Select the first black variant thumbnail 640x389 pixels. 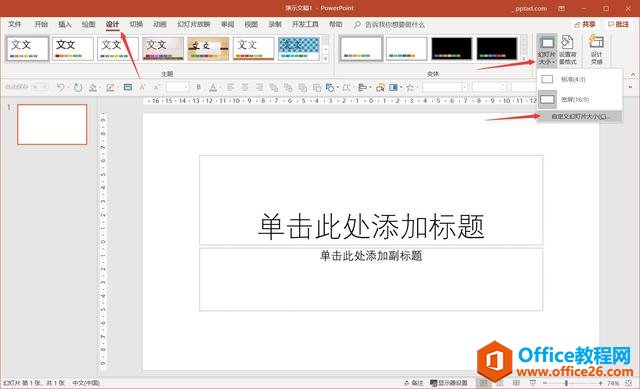pyautogui.click(x=452, y=49)
